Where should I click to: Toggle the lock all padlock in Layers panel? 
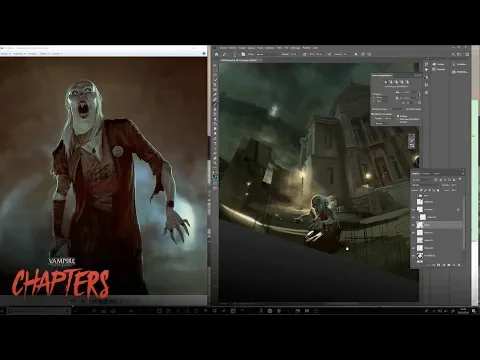pyautogui.click(x=438, y=190)
